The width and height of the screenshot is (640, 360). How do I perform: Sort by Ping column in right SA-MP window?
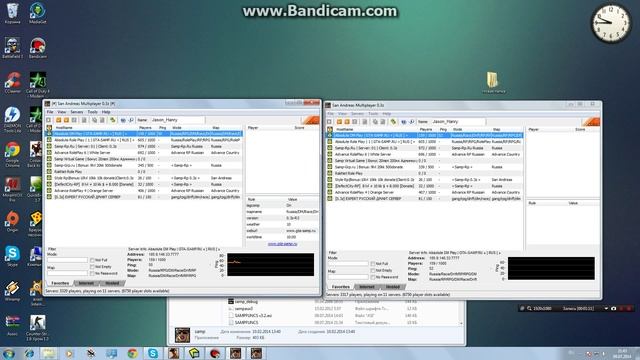444,129
